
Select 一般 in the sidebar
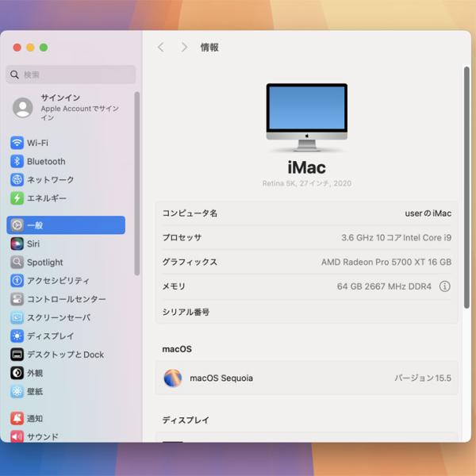click(66, 225)
